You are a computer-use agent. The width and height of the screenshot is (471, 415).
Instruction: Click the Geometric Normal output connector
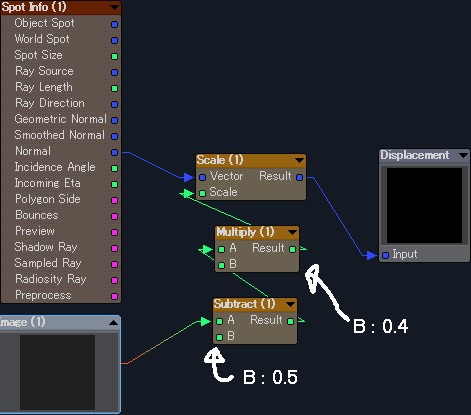[x=114, y=120]
